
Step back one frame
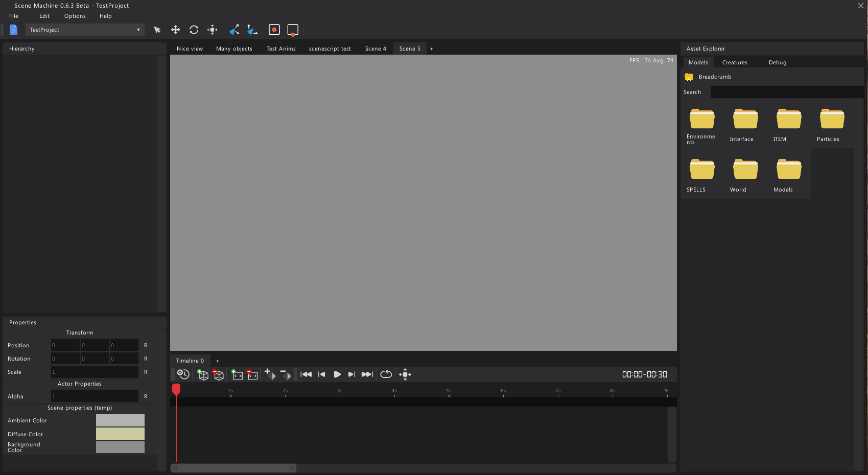(x=321, y=374)
